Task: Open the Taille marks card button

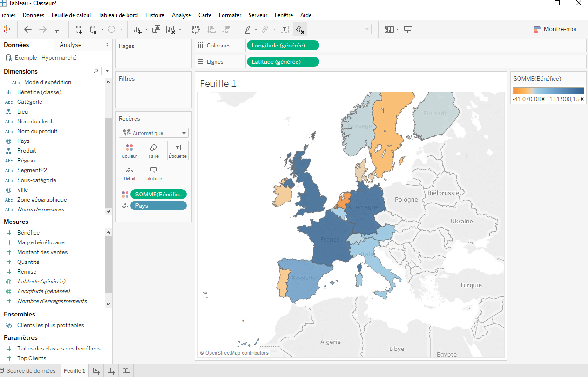Action: (154, 151)
